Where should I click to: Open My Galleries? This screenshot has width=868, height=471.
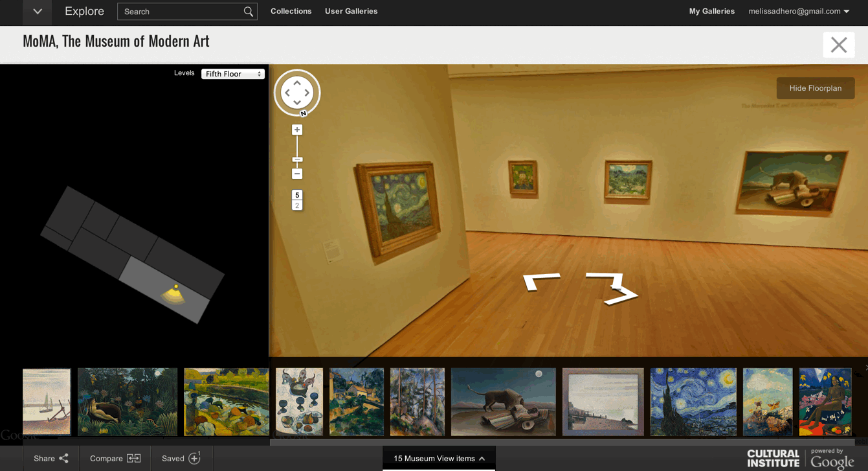tap(711, 11)
